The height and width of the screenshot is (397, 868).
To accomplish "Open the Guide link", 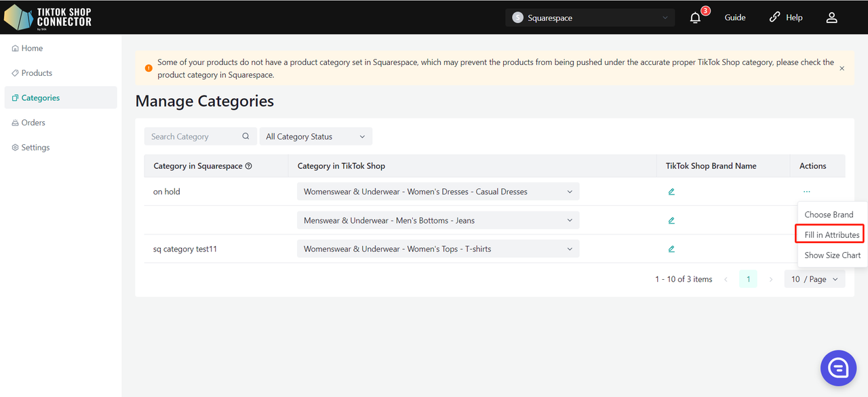I will coord(735,18).
